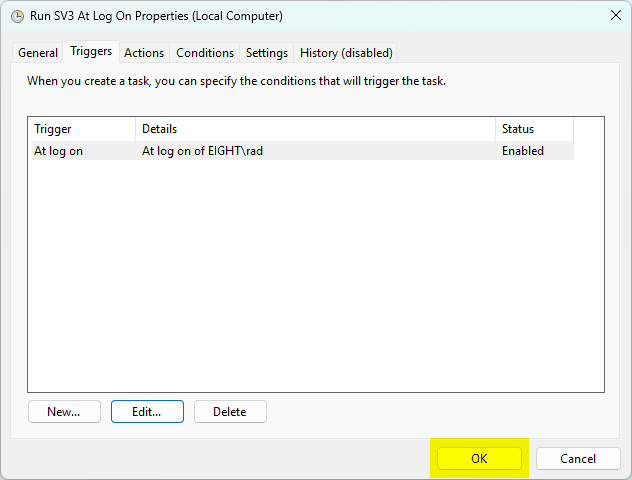This screenshot has width=632, height=480.
Task: Click the Enabled status cell
Action: pos(523,151)
